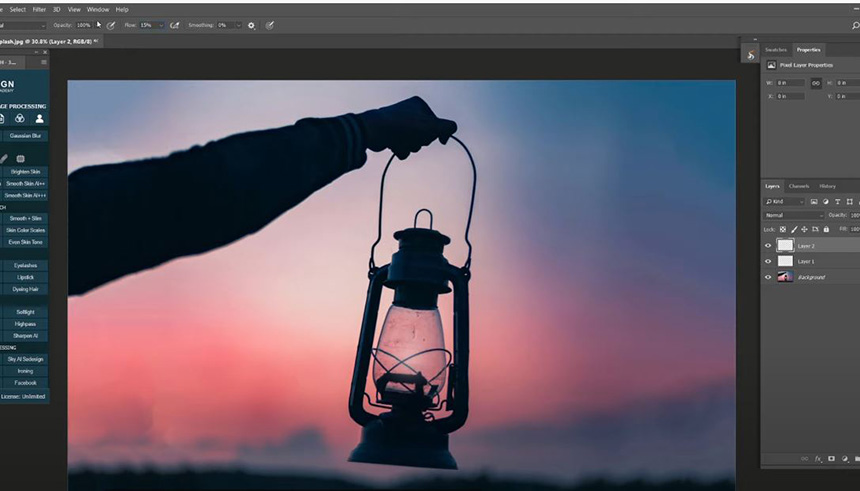
Task: Click the person portrait icon in plugin panel
Action: (39, 118)
